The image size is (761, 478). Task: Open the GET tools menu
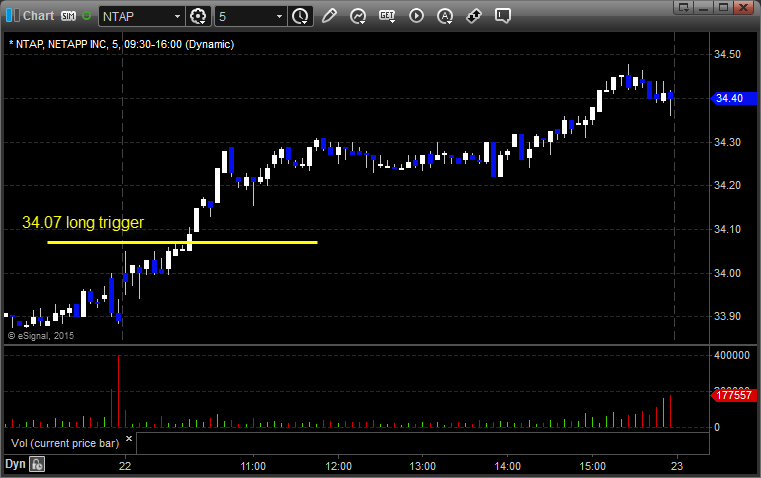(387, 16)
